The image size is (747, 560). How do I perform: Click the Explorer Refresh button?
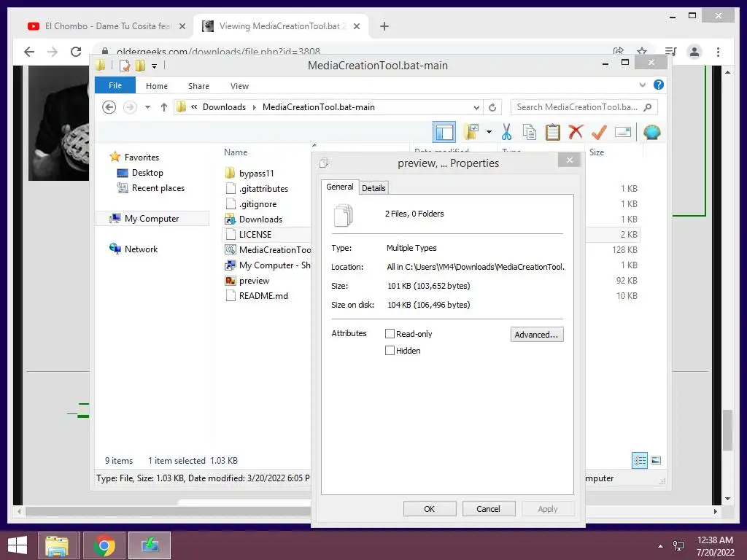tap(492, 108)
